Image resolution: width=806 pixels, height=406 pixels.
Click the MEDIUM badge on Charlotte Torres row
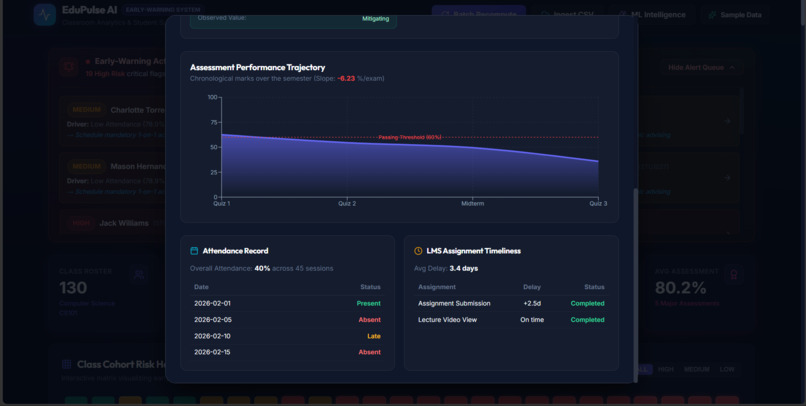(x=86, y=110)
